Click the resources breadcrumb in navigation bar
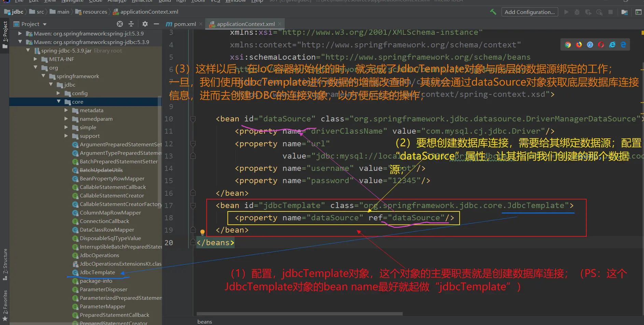Image resolution: width=644 pixels, height=325 pixels. coord(95,12)
